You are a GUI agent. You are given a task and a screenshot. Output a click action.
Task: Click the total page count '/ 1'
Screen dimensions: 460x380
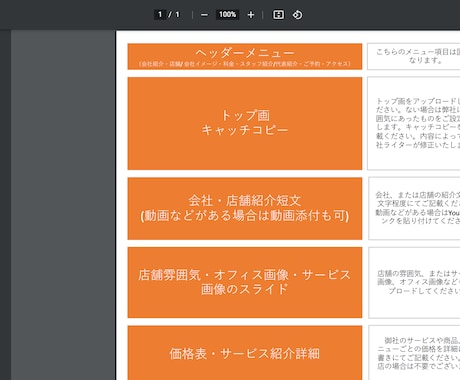[174, 14]
